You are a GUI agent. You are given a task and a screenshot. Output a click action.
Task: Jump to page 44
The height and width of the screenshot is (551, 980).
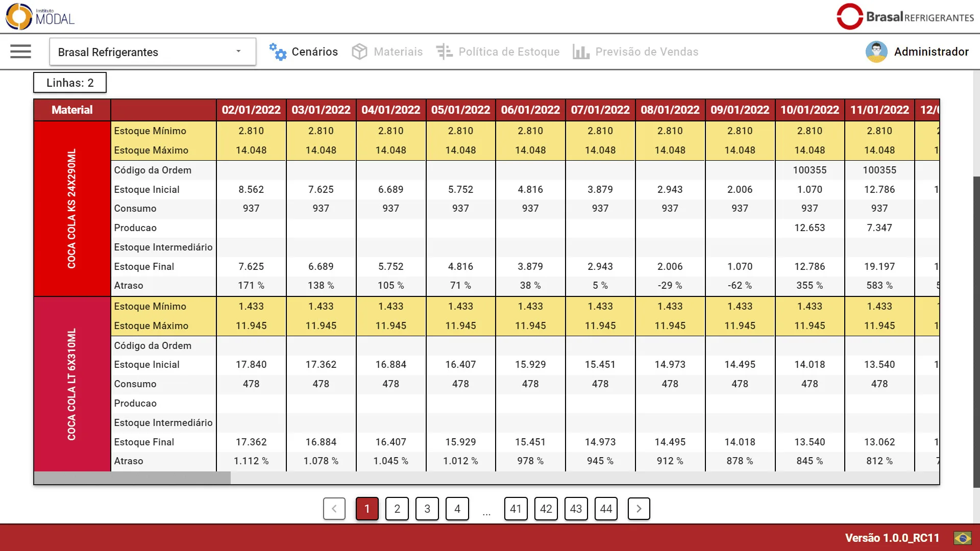point(606,509)
